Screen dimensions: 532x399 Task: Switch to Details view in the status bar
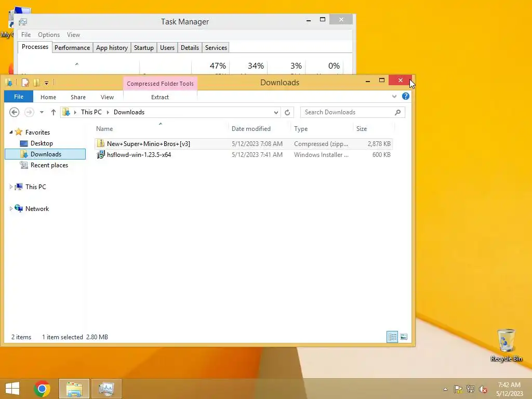(x=392, y=337)
